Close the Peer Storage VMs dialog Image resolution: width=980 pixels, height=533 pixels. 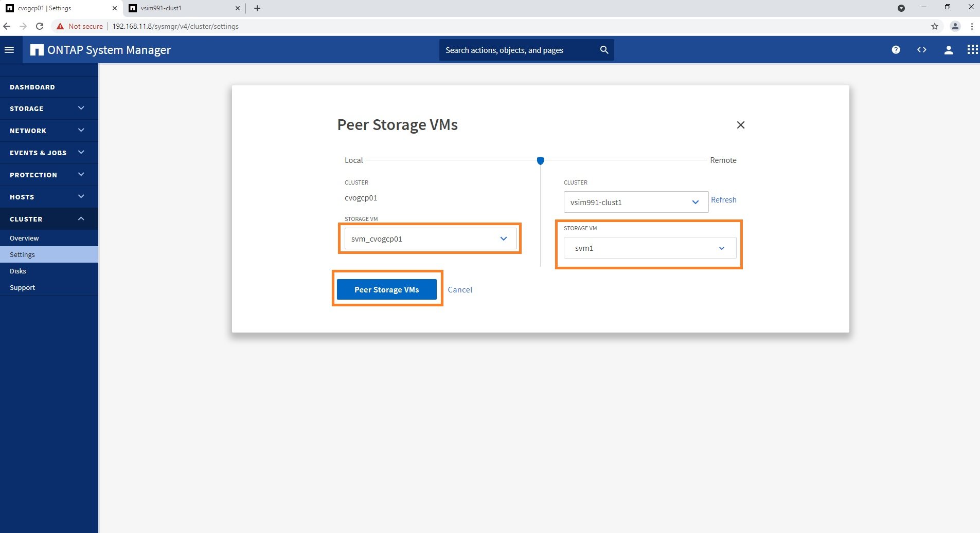tap(740, 125)
